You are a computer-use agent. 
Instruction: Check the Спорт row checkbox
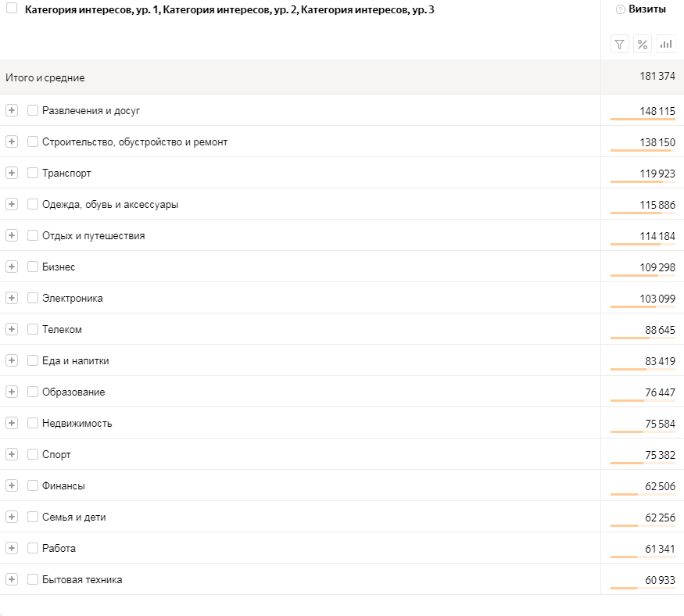[33, 454]
